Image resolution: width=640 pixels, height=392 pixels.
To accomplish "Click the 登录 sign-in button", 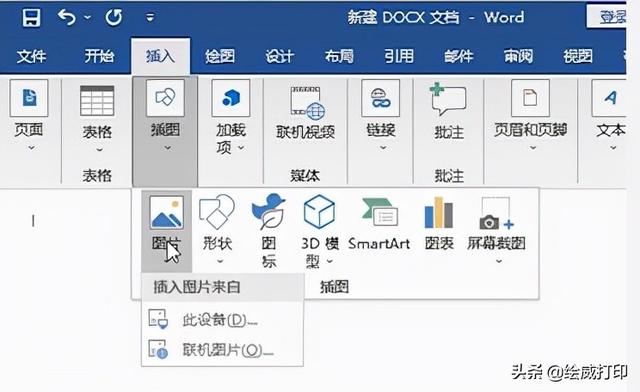I will [x=607, y=17].
